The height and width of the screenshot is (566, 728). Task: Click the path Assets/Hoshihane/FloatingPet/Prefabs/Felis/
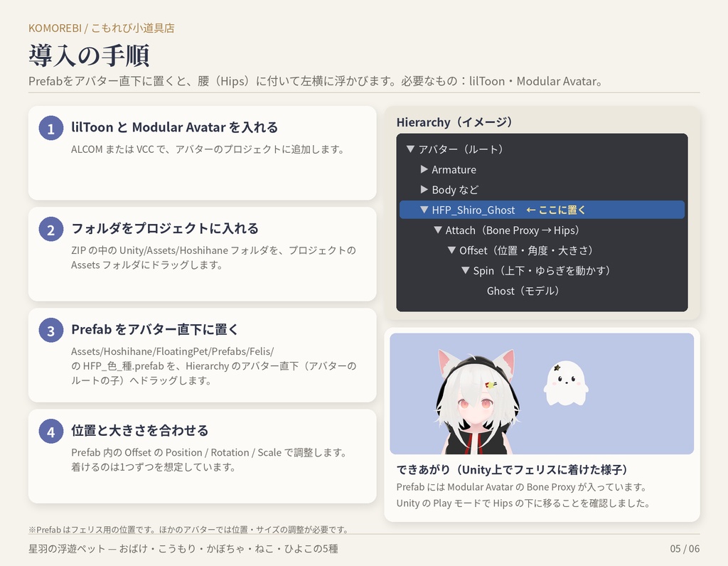(x=172, y=351)
